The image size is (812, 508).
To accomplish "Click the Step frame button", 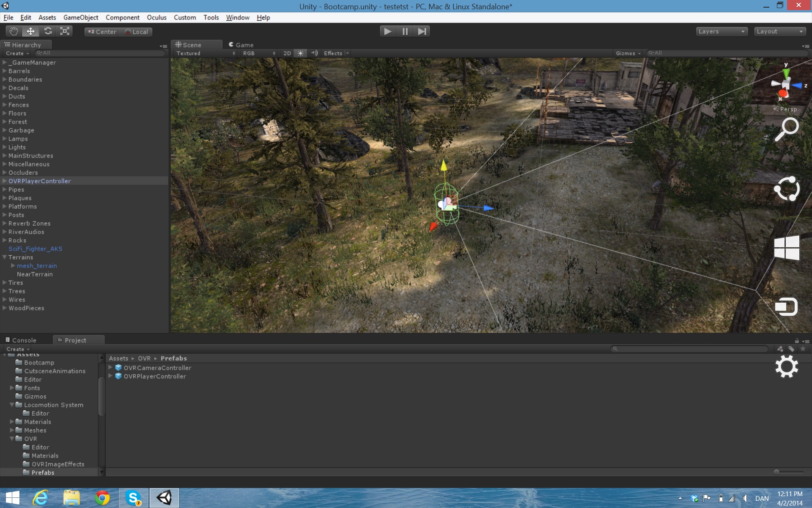I will coord(422,31).
